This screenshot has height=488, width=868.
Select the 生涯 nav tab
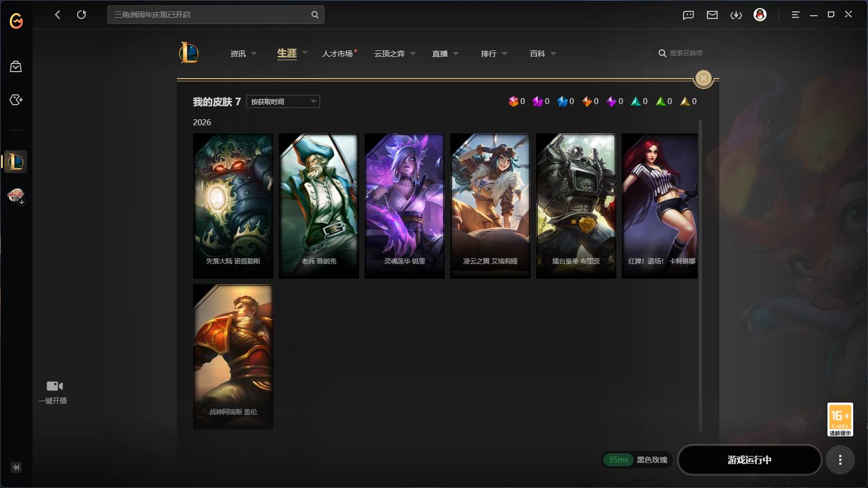coord(287,53)
